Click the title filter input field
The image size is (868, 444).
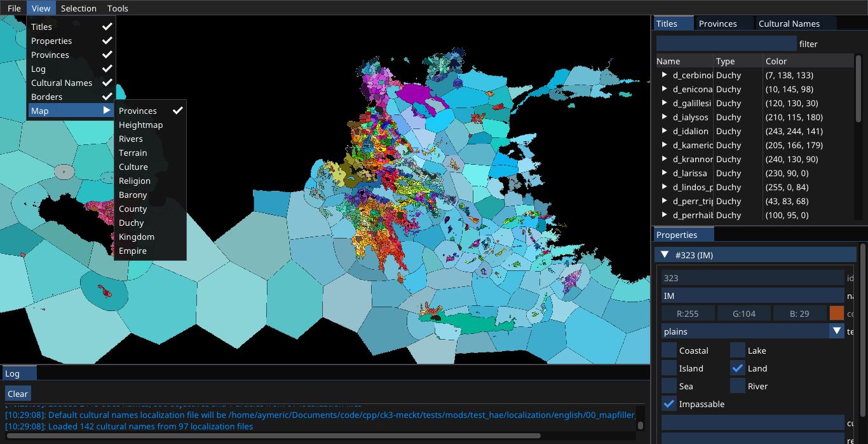[x=726, y=43]
